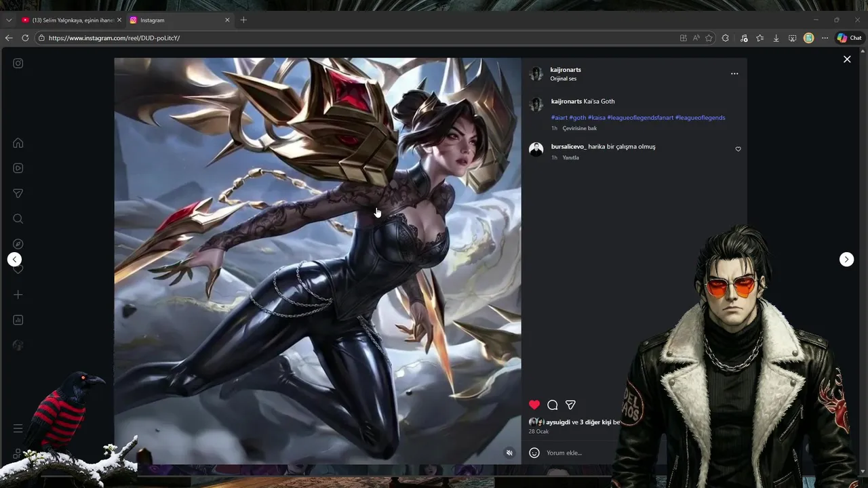The width and height of the screenshot is (868, 488).
Task: Play or pause the Kai'sa reel video
Action: pos(317,261)
